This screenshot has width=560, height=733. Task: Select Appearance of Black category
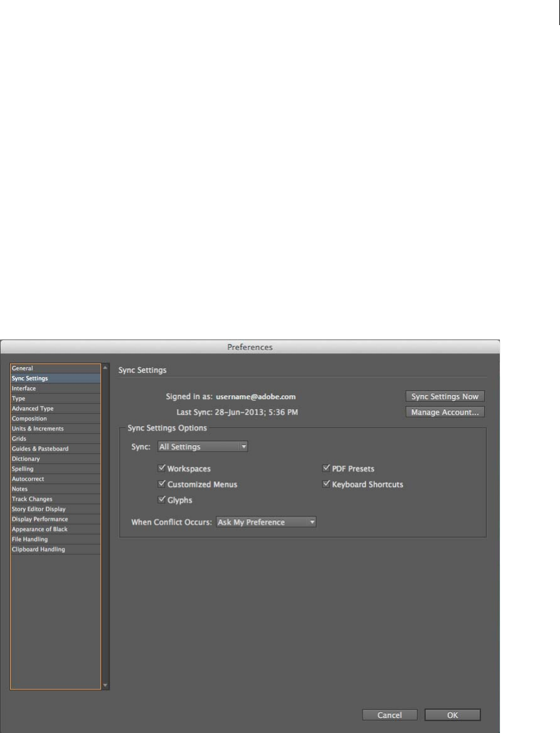[55, 529]
